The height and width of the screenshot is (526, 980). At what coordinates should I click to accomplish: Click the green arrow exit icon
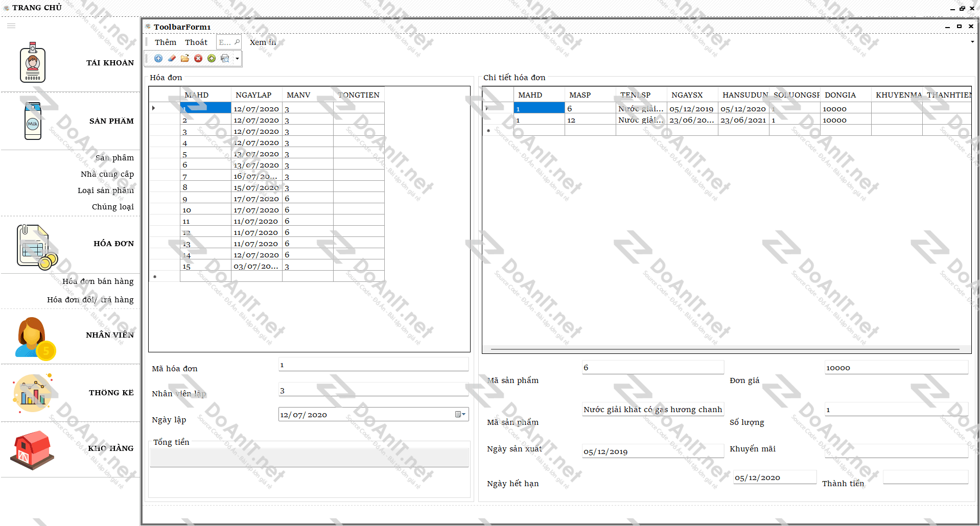coord(212,59)
